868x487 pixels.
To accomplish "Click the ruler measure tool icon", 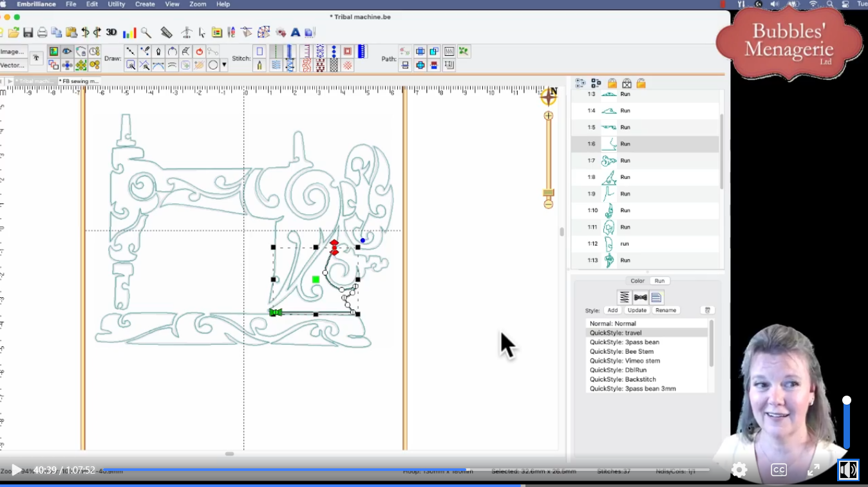I will click(166, 32).
